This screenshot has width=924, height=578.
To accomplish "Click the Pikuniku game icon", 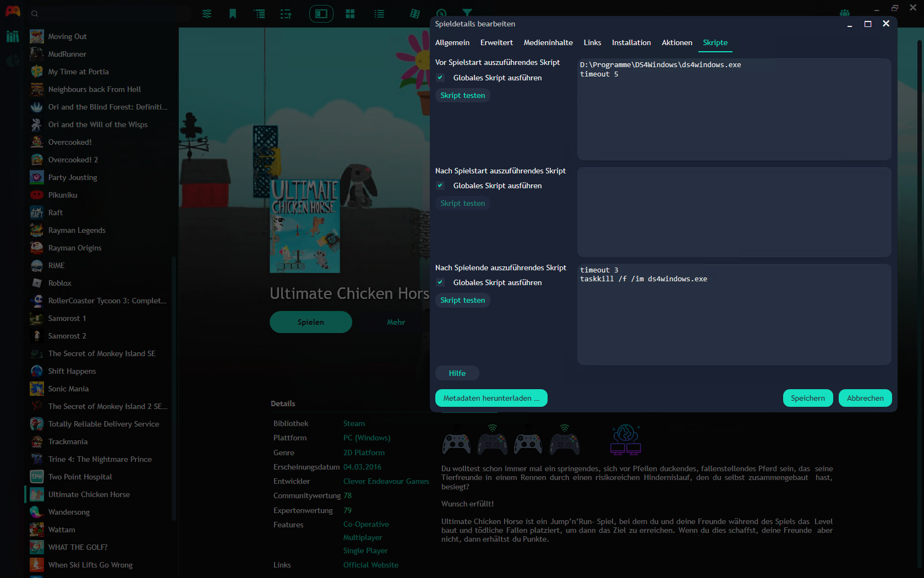I will click(37, 195).
